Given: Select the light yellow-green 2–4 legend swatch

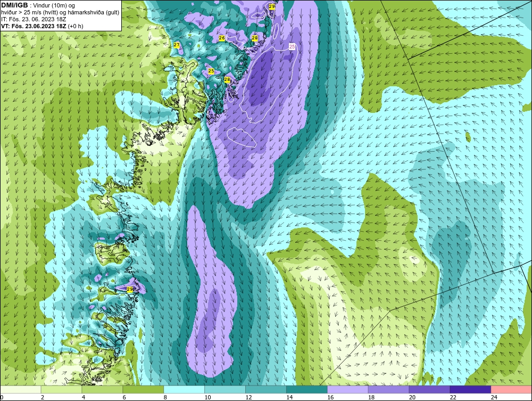Looking at the screenshot, I should point(61,389).
